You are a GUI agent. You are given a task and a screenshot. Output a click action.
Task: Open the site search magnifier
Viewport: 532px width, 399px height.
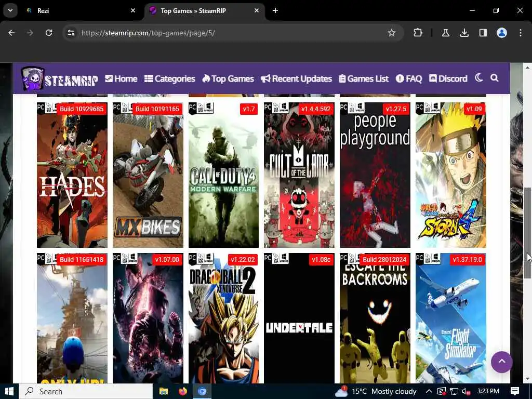click(495, 78)
